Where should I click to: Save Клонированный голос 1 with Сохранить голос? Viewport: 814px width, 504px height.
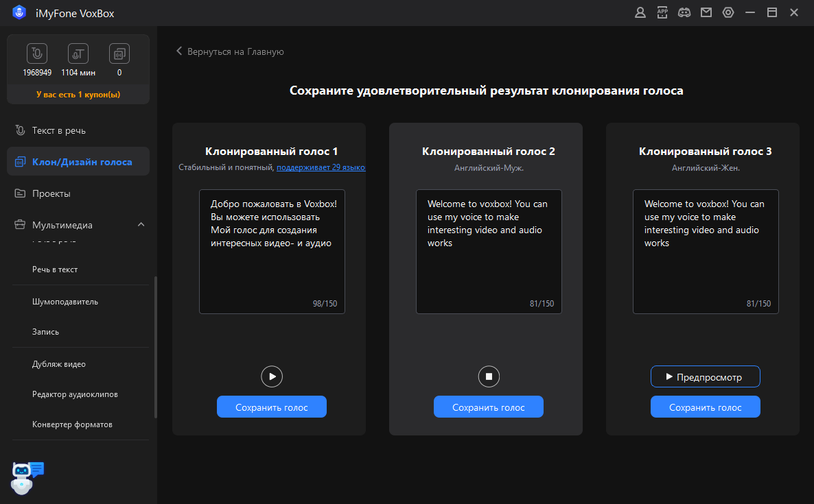[272, 407]
